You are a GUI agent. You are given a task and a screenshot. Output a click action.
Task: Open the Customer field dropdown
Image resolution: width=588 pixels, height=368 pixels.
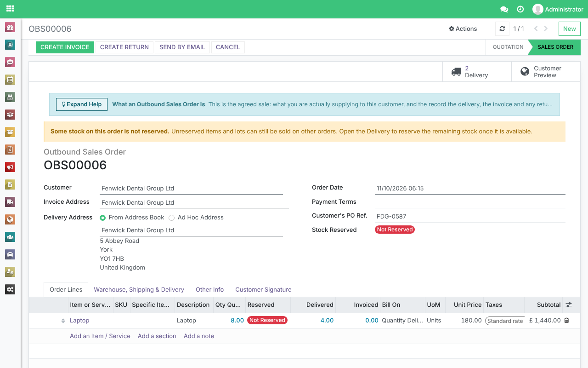[191, 189]
